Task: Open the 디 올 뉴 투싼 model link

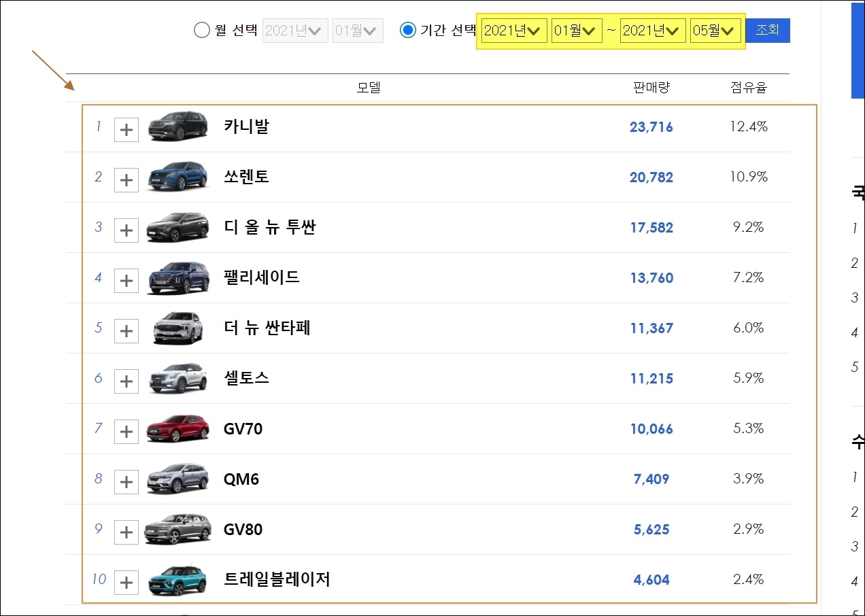Action: click(x=270, y=227)
